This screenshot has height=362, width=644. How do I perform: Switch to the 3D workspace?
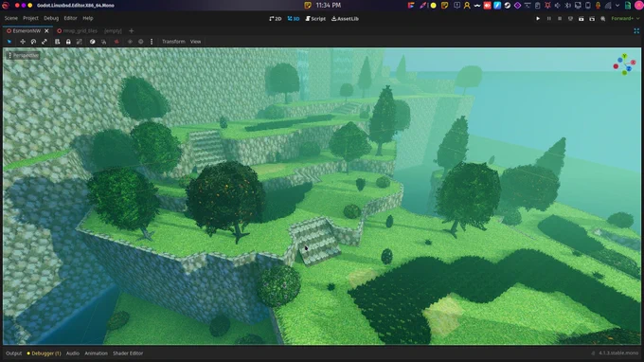click(x=294, y=19)
